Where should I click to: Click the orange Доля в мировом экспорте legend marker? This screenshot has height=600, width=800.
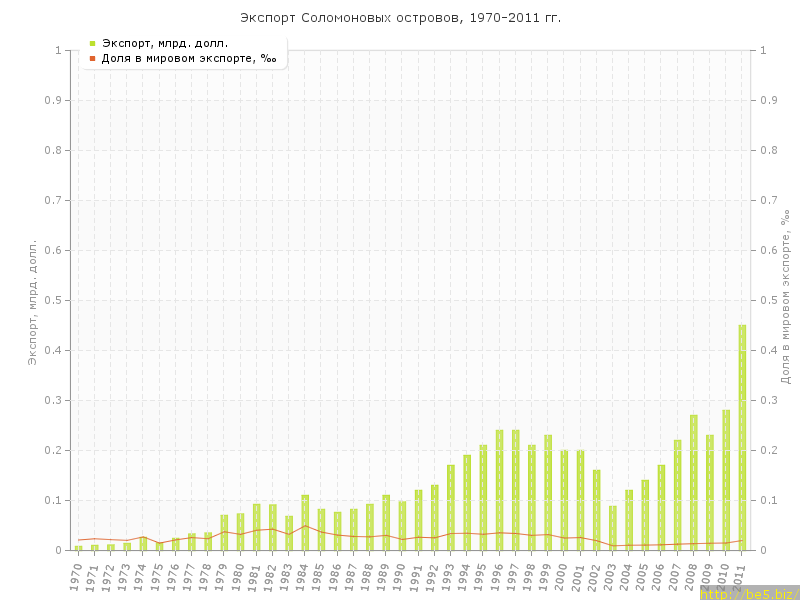tap(93, 58)
